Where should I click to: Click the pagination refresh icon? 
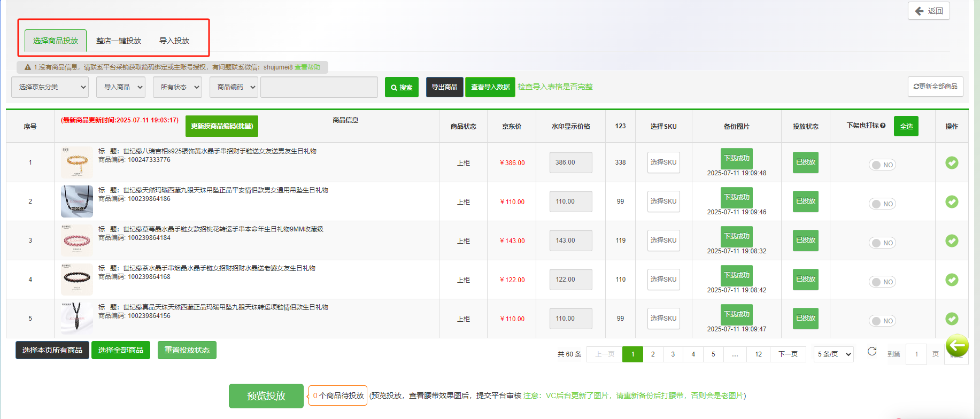click(871, 351)
